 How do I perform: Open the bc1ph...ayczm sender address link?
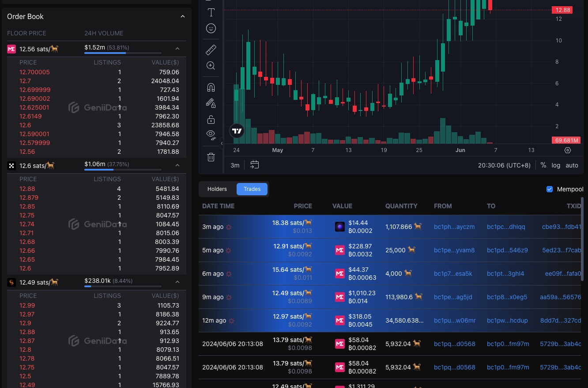point(454,227)
